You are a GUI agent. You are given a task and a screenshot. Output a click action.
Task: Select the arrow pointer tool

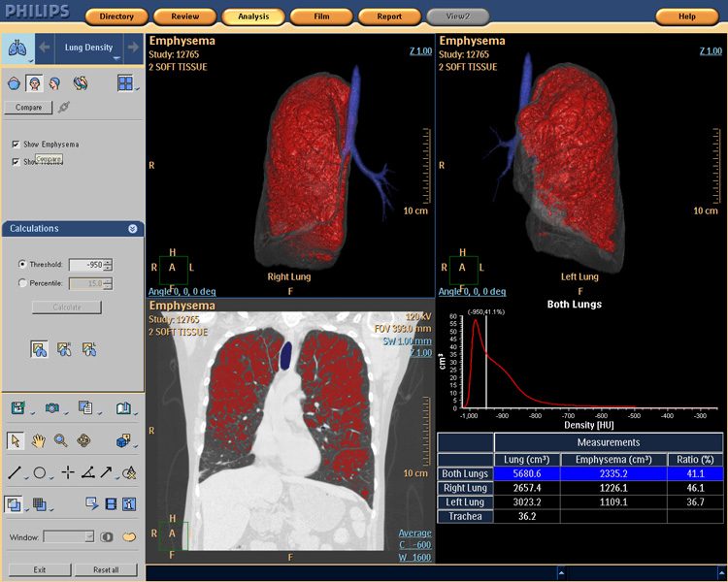tap(16, 440)
